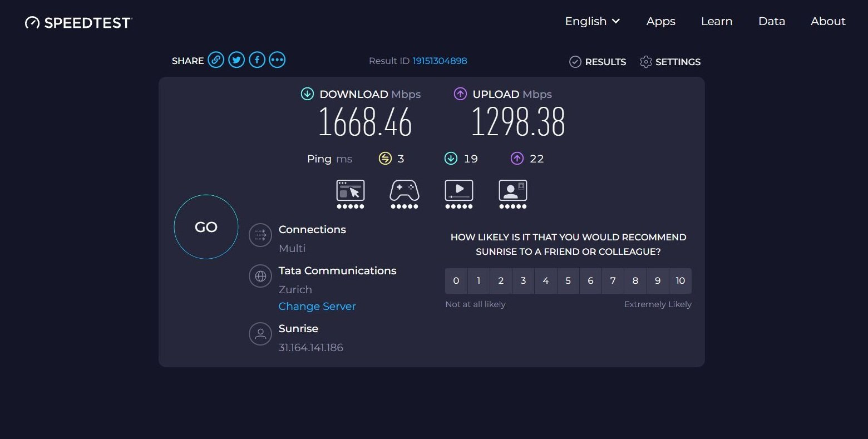868x439 pixels.
Task: Click the Zurich server location
Action: (x=295, y=290)
